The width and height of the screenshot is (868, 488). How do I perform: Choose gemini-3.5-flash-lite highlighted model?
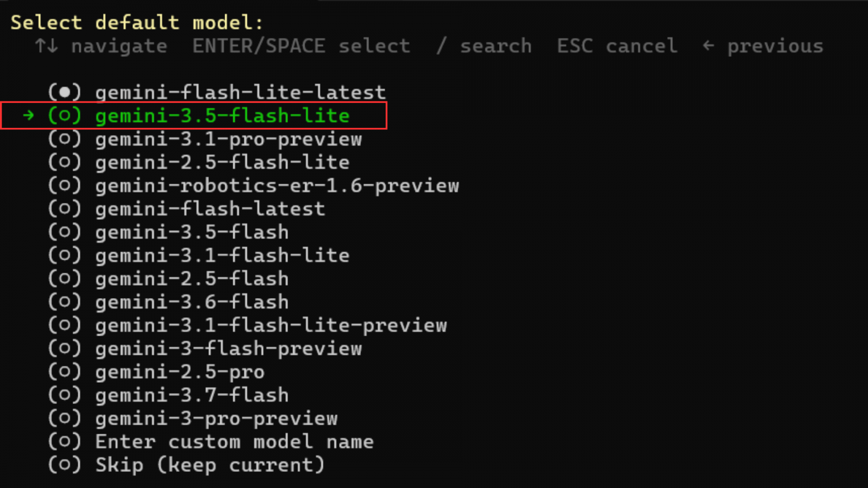point(199,115)
